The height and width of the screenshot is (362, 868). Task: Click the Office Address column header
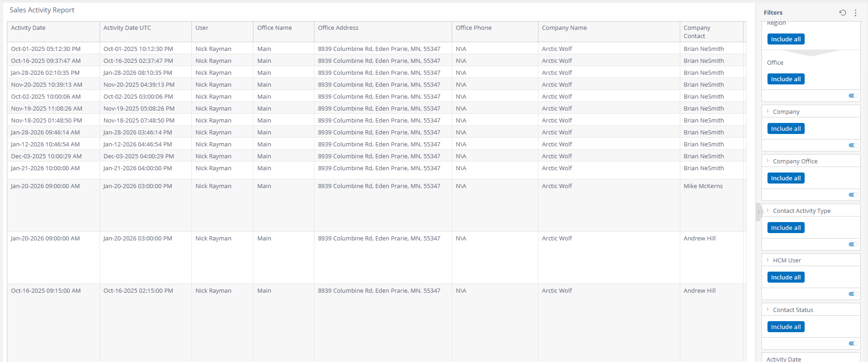(x=383, y=32)
